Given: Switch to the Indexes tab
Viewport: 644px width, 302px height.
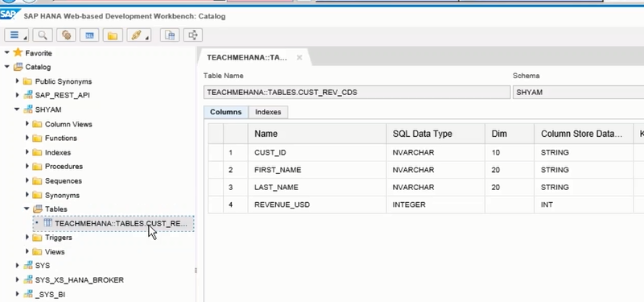Looking at the screenshot, I should (x=268, y=112).
